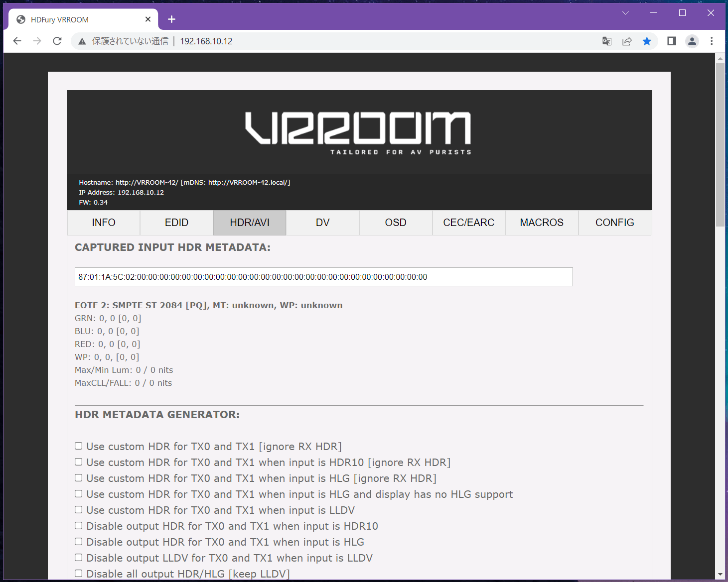Open the tab search chevron in title bar

[625, 13]
